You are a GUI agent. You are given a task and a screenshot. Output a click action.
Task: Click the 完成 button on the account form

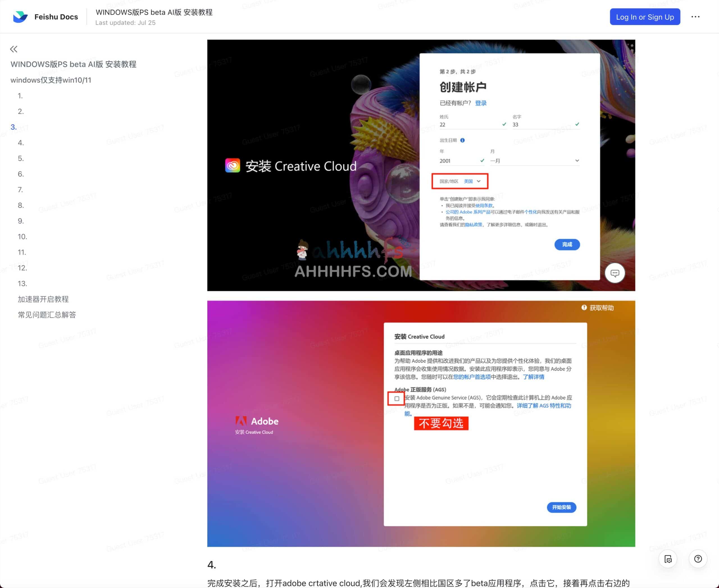click(567, 244)
